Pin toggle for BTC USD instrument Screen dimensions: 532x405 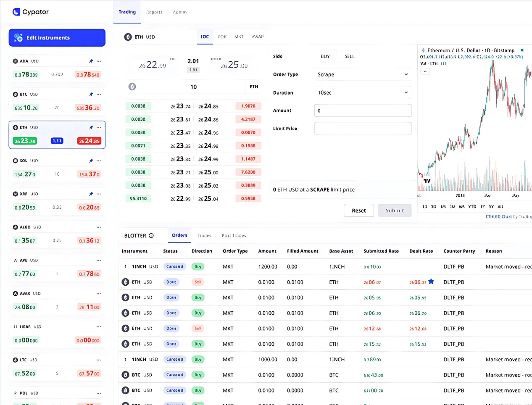point(91,94)
